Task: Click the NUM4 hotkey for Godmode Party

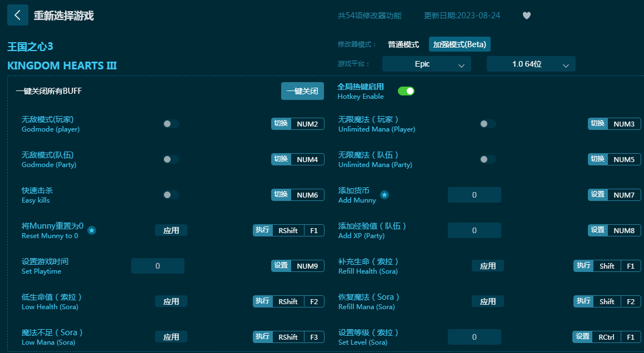Action: click(x=297, y=159)
